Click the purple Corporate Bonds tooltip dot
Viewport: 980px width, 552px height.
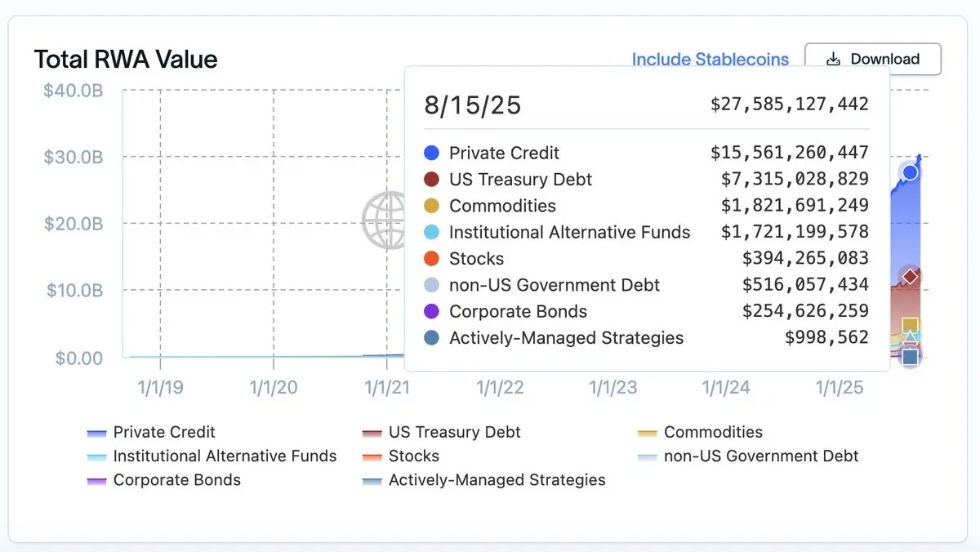[x=432, y=311]
